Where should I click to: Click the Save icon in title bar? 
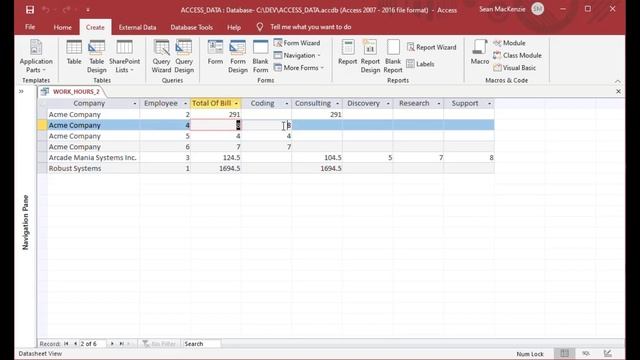(30, 9)
